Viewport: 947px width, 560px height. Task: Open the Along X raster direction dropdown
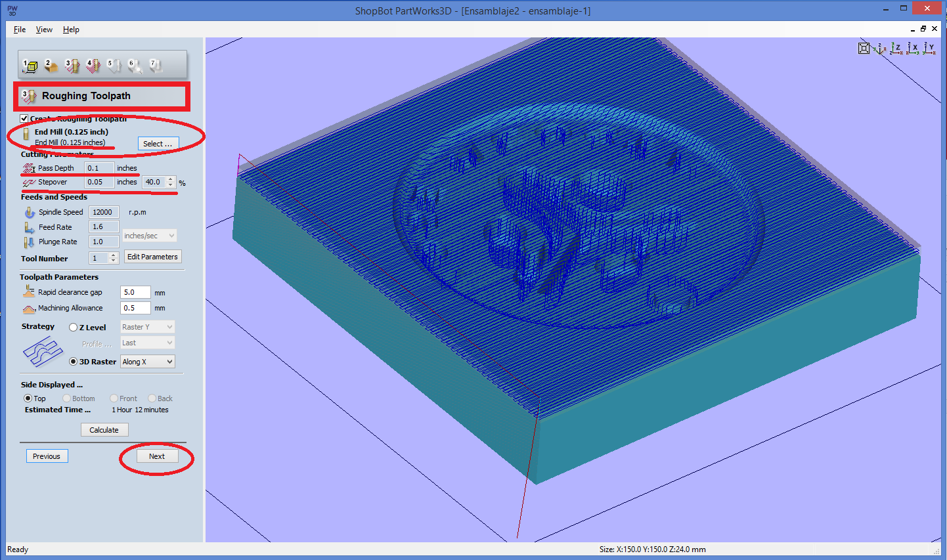(x=148, y=362)
